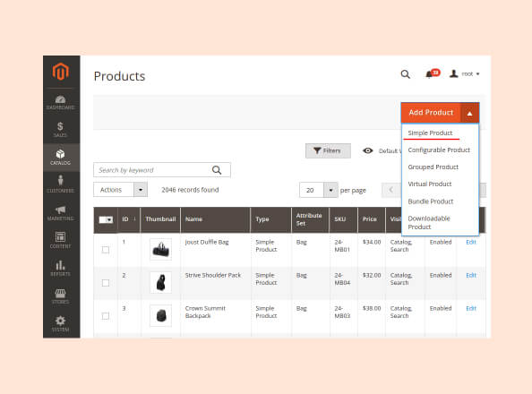Screen dimensions: 532x394
Task: Toggle the Default View eye icon
Action: pos(367,150)
